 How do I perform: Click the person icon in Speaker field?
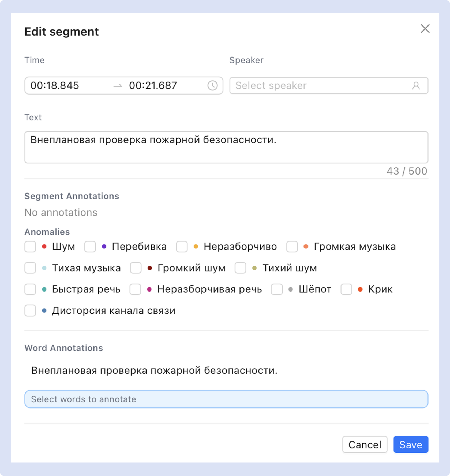(x=416, y=86)
